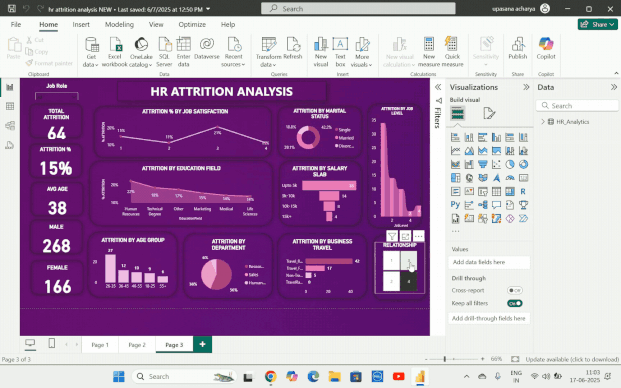Turn off Keep all filters switch
Viewport: 621px width, 388px height.
coord(514,303)
